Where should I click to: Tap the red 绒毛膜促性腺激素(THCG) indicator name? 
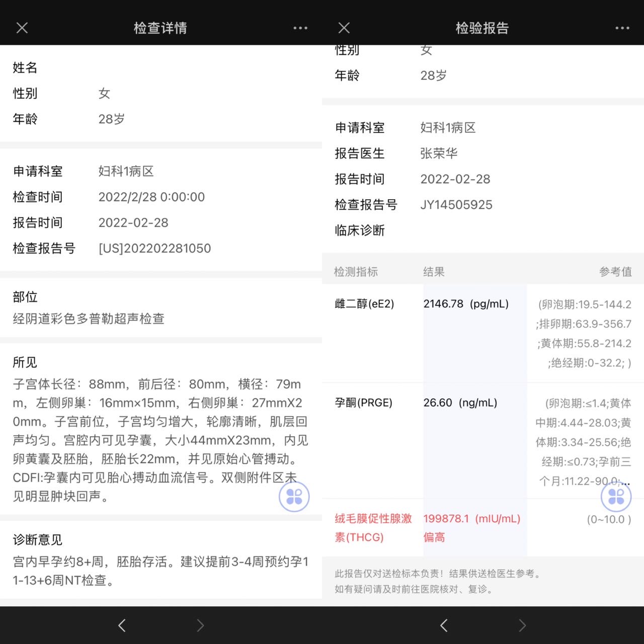pos(373,528)
